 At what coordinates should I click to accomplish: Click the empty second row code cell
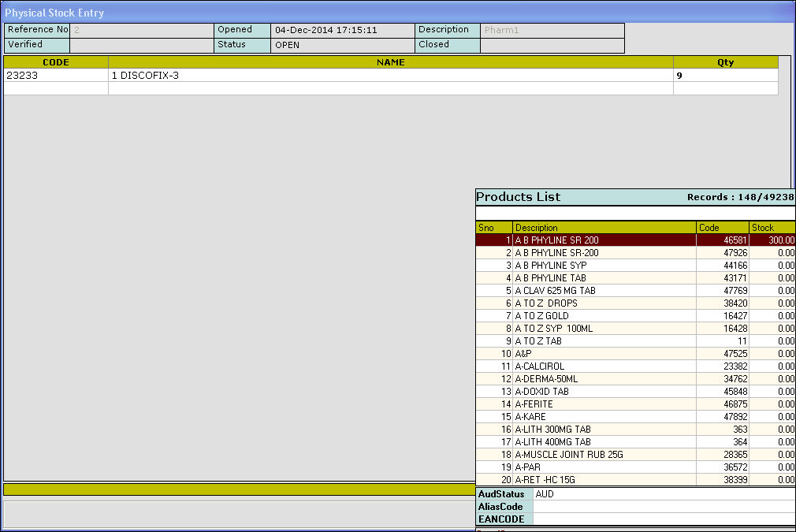coord(56,88)
